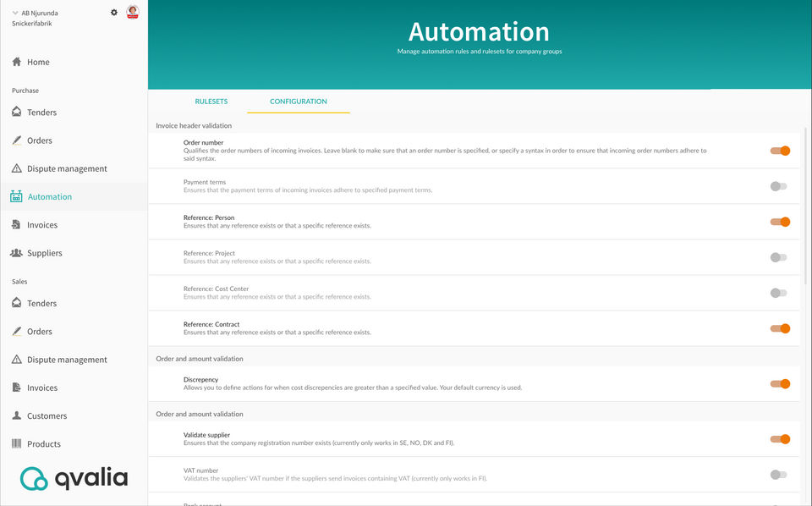The image size is (812, 506).
Task: Click the vertical scrollbar of rules list
Action: [x=805, y=205]
